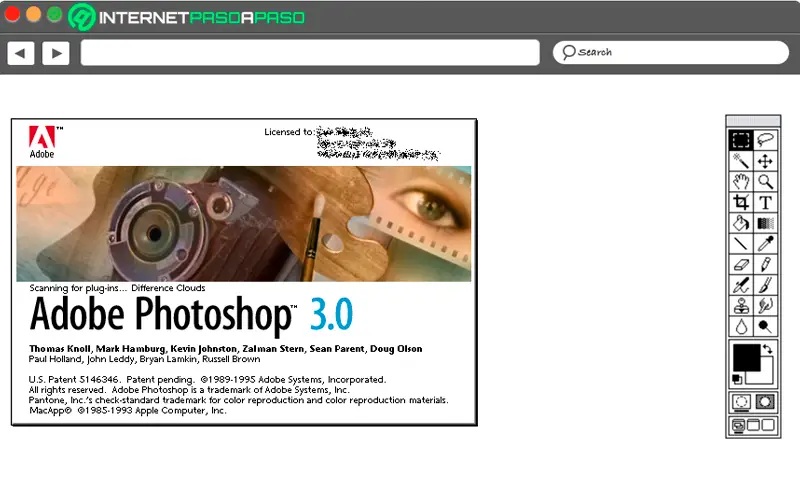Click the toolbox title bar
Screen dimensions: 800x500
click(753, 121)
